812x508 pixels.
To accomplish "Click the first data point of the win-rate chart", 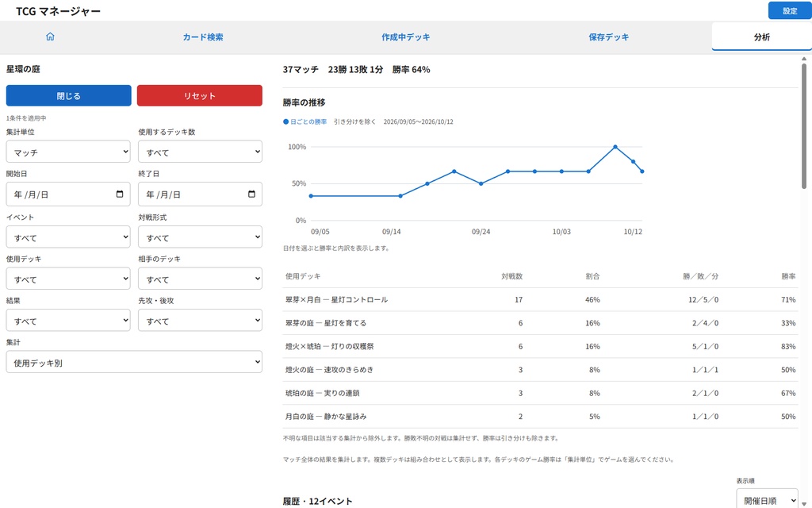I will point(311,196).
